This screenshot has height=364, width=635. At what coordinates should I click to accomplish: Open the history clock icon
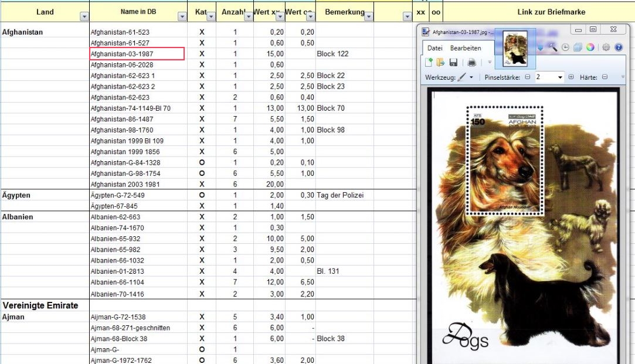[565, 47]
